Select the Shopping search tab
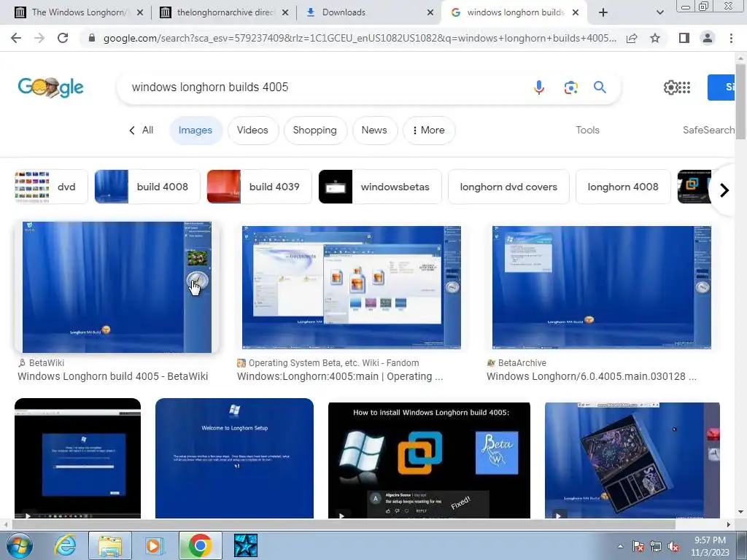The width and height of the screenshot is (747, 560). coord(315,130)
